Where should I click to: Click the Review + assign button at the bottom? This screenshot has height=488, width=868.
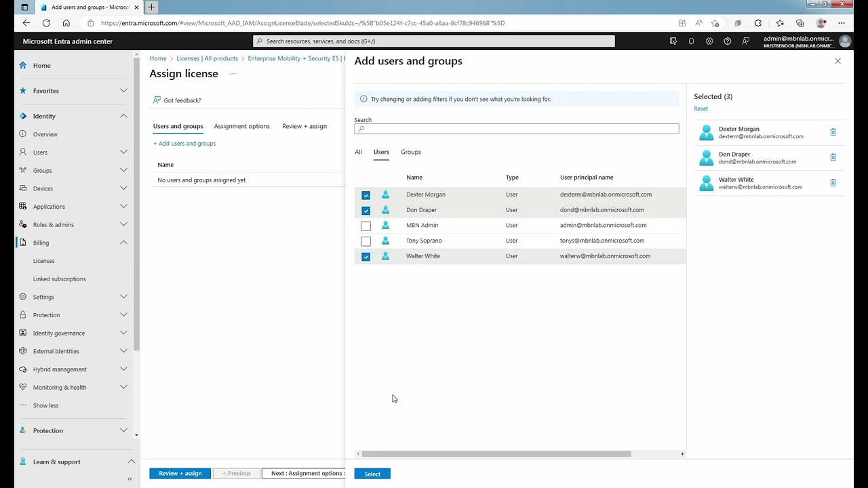pyautogui.click(x=180, y=473)
